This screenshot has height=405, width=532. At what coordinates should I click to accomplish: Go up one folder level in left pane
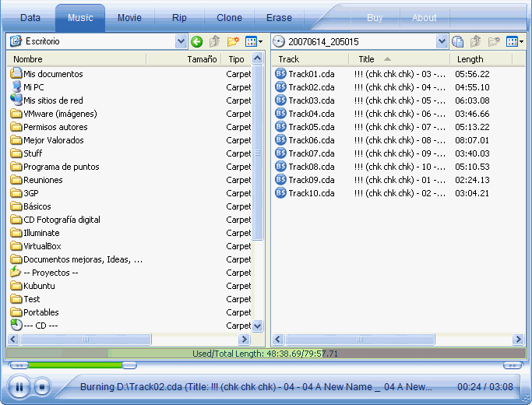click(x=214, y=42)
